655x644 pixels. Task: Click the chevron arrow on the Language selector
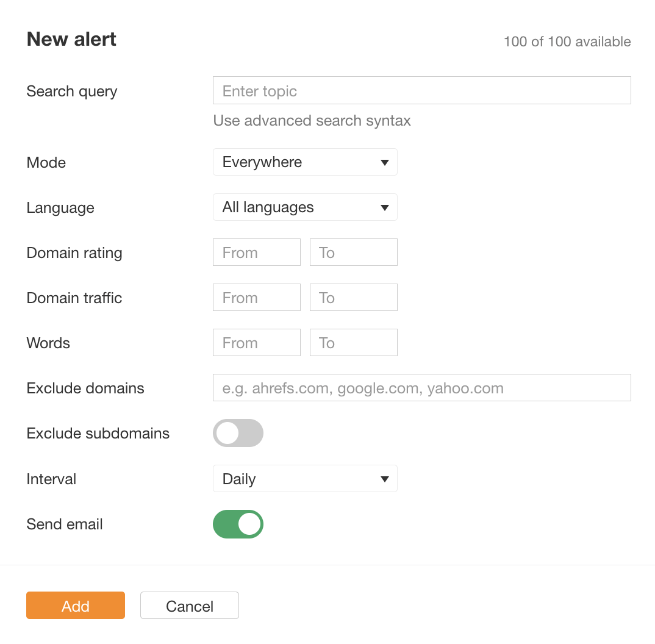[385, 207]
